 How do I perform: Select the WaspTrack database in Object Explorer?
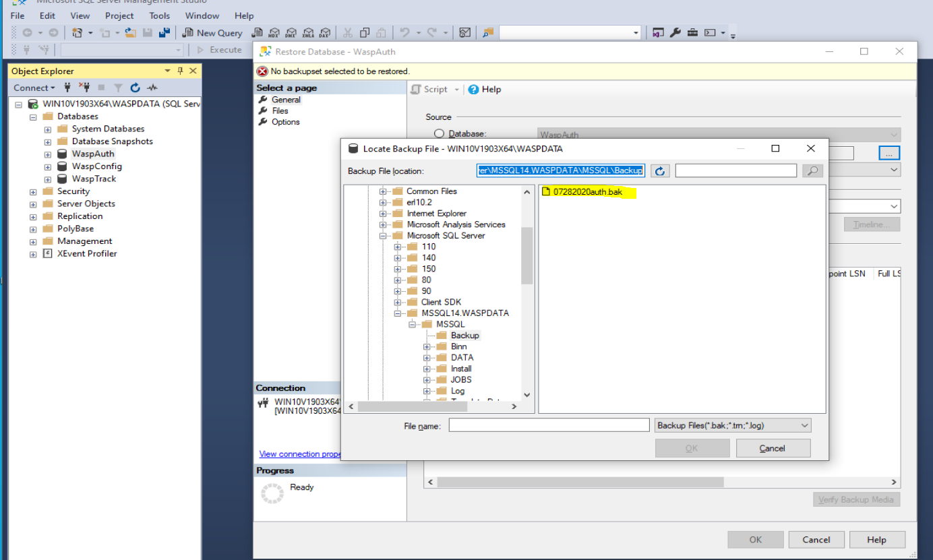(94, 179)
